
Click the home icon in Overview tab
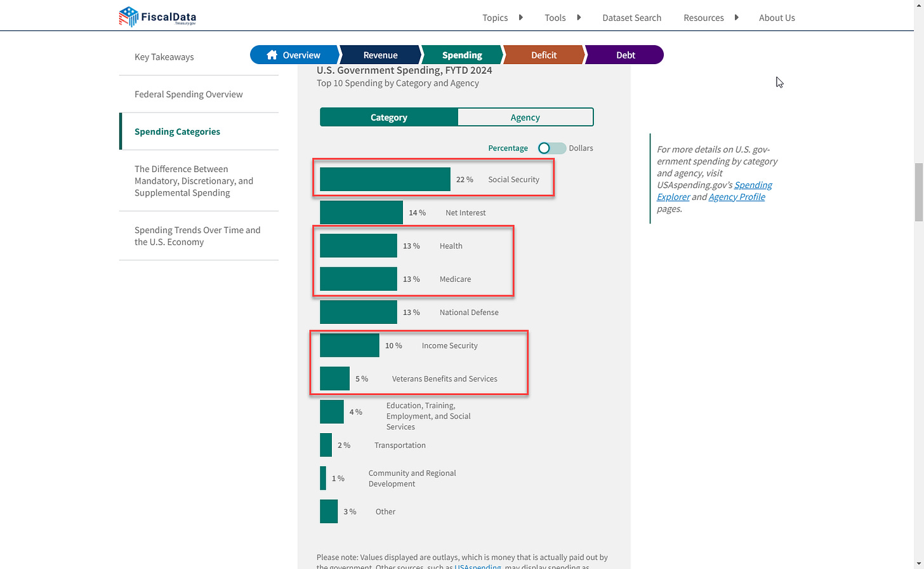pyautogui.click(x=272, y=55)
